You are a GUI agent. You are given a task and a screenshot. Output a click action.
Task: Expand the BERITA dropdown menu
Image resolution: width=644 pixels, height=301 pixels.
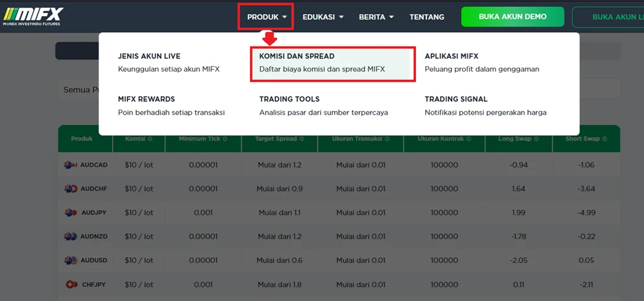point(376,17)
